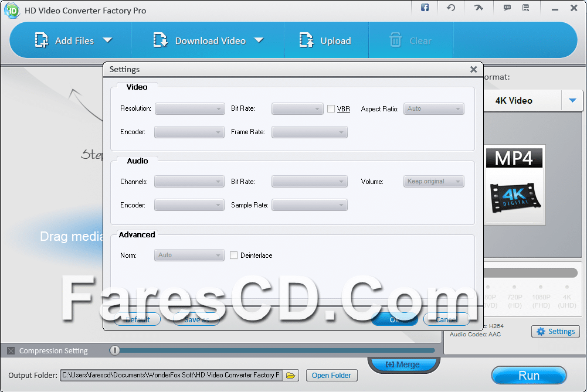Click the Upload file icon
The width and height of the screenshot is (587, 392).
pyautogui.click(x=306, y=40)
